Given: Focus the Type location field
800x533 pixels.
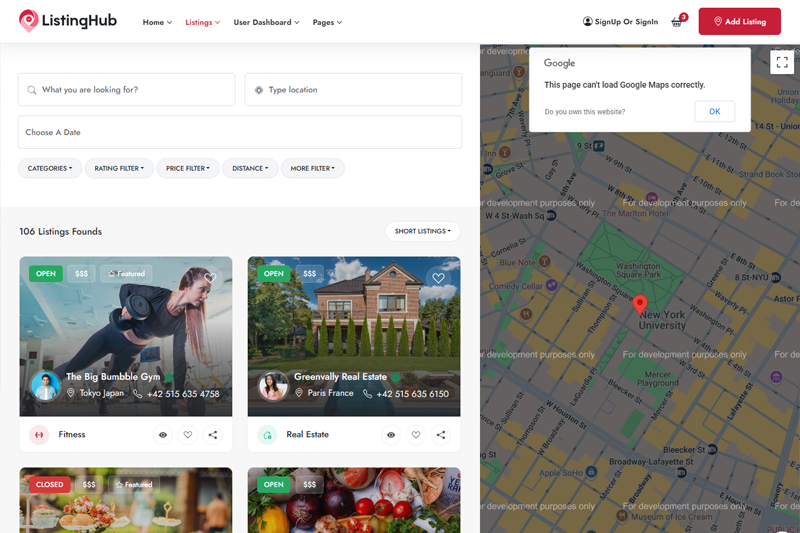Looking at the screenshot, I should [x=353, y=90].
